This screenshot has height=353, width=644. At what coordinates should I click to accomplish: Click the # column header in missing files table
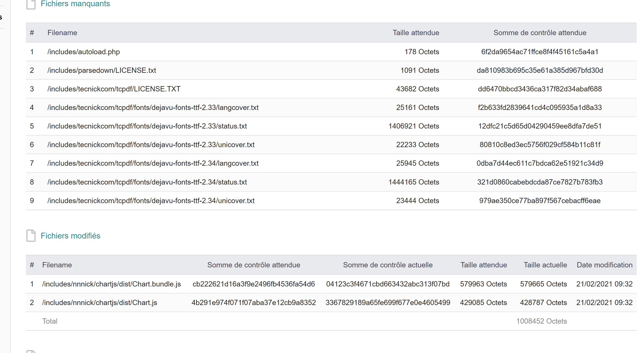(32, 32)
